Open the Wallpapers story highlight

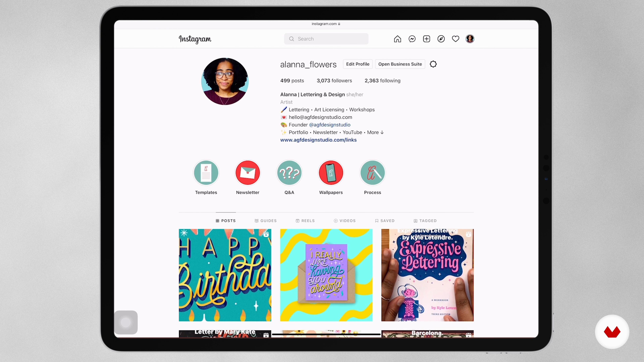click(x=331, y=173)
